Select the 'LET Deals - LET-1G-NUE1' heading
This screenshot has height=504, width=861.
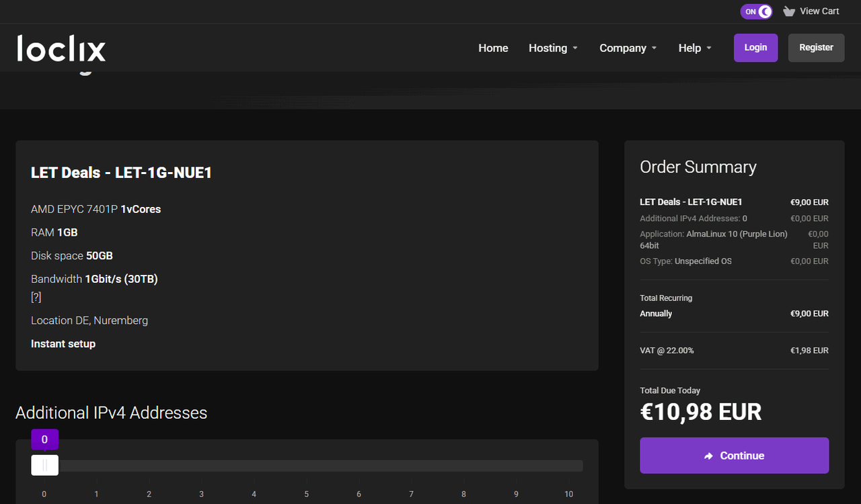pos(121,173)
